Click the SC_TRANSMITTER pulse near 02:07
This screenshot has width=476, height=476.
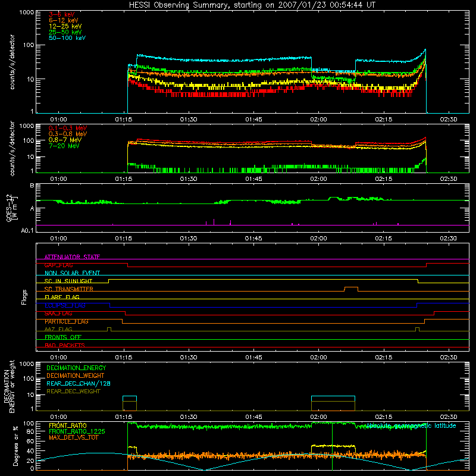point(351,289)
